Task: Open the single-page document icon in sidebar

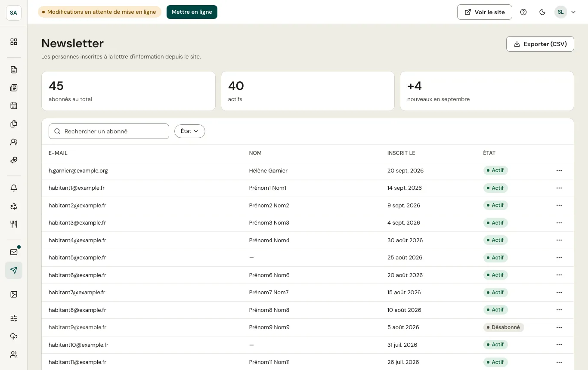Action: (14, 70)
